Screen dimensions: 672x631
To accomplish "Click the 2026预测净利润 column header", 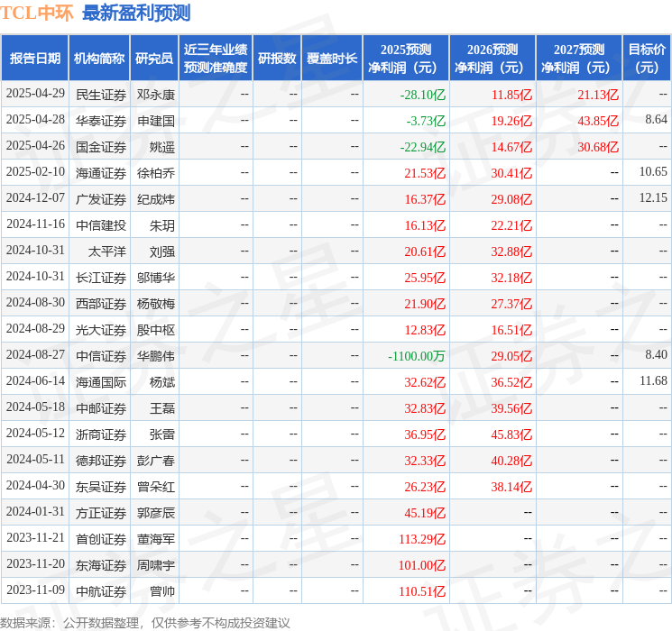I will (492, 59).
